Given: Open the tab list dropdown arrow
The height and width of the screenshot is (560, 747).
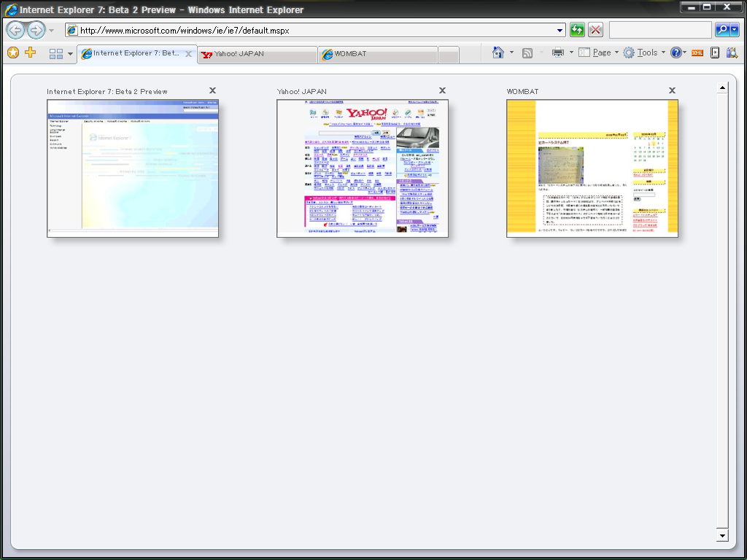Looking at the screenshot, I should tap(70, 54).
